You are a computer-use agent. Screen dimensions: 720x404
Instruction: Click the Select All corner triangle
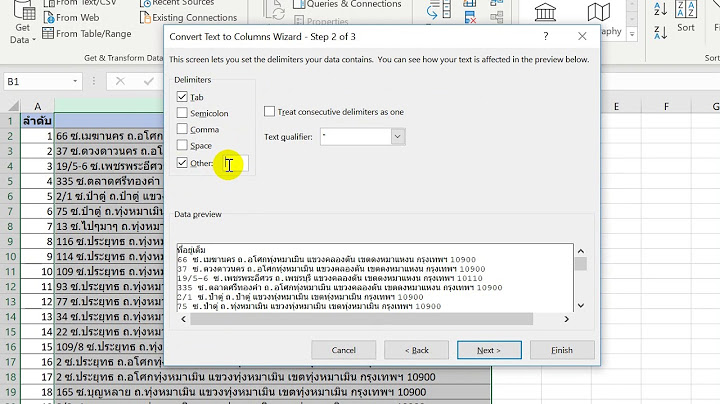[13, 106]
